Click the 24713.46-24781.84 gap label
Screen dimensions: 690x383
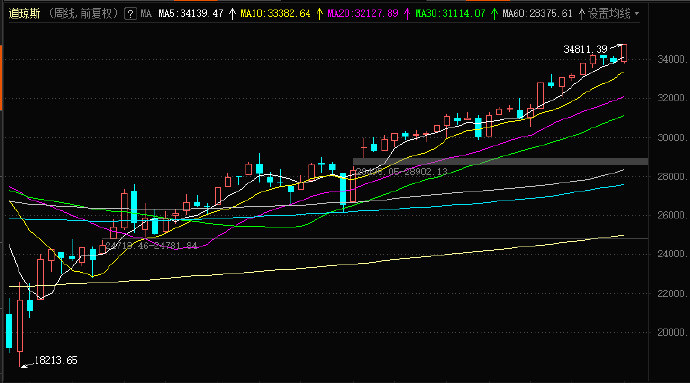click(x=151, y=246)
